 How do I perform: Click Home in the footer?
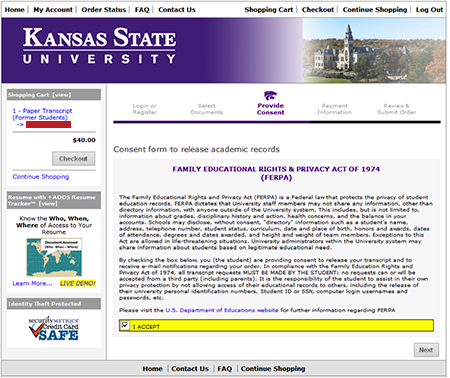(153, 369)
